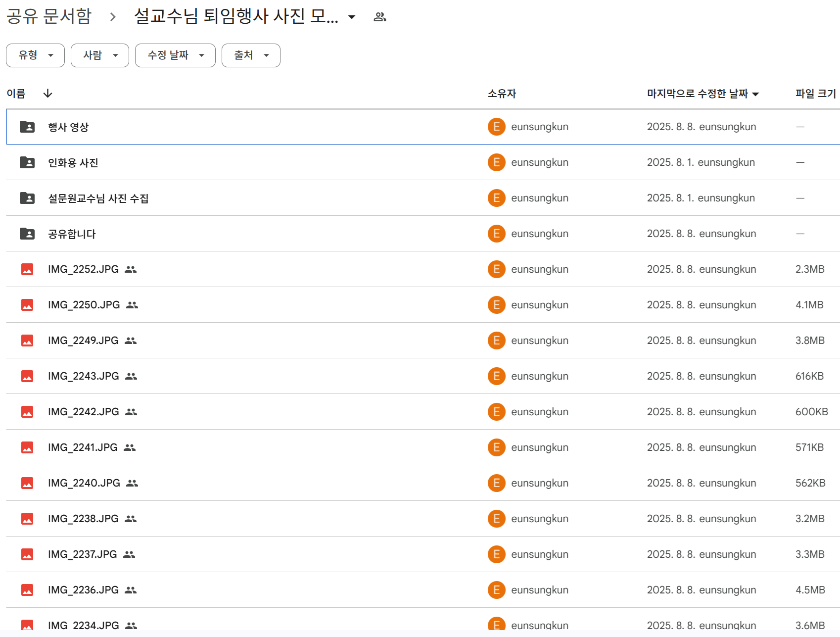This screenshot has width=840, height=637.
Task: Open the 수정 날짜 filter menu
Action: coord(175,55)
